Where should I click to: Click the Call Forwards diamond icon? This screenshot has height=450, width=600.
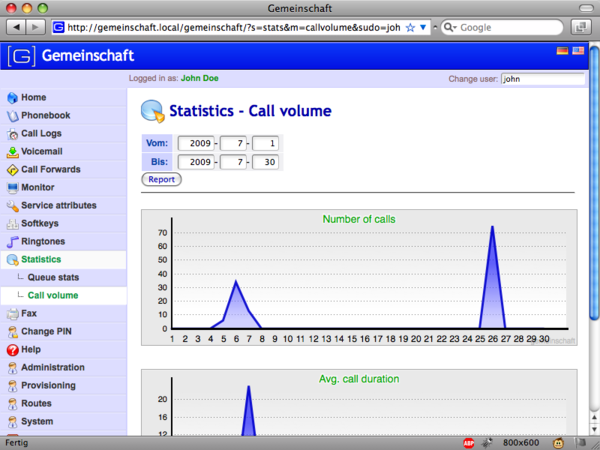12,170
